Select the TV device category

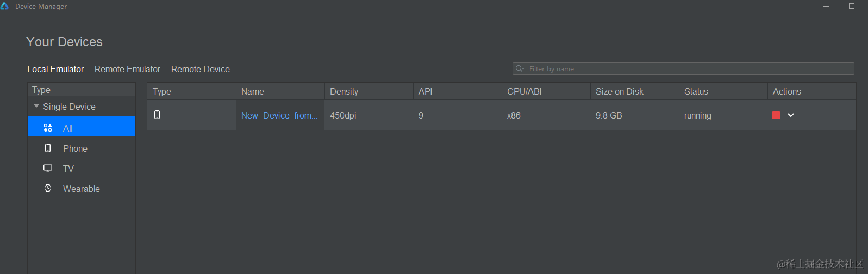(x=82, y=169)
